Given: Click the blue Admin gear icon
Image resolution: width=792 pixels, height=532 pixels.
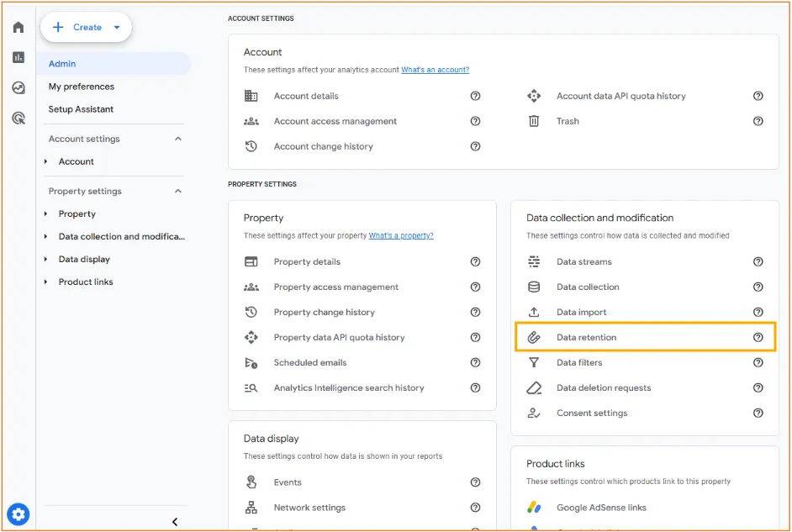Looking at the screenshot, I should coord(18,514).
